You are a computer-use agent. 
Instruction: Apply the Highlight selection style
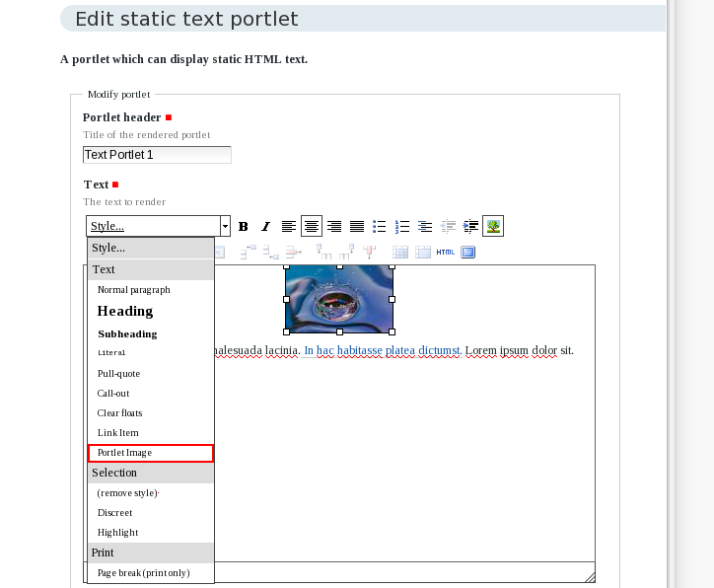151,533
